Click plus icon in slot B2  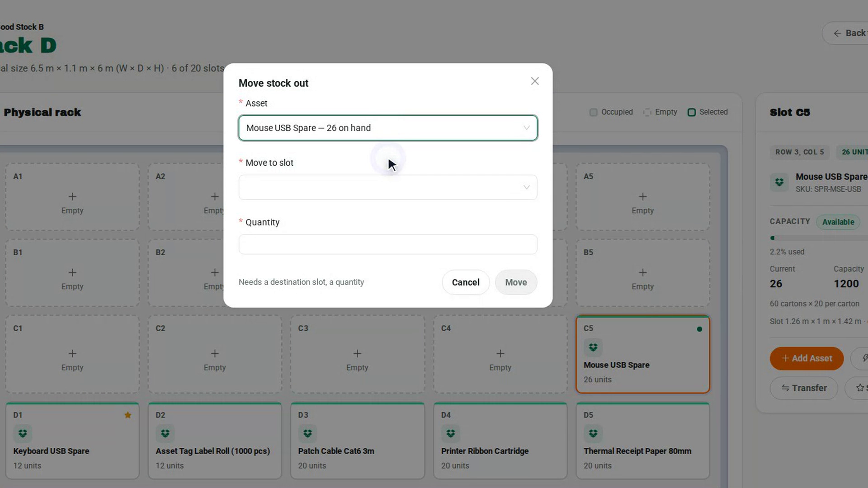(x=215, y=272)
